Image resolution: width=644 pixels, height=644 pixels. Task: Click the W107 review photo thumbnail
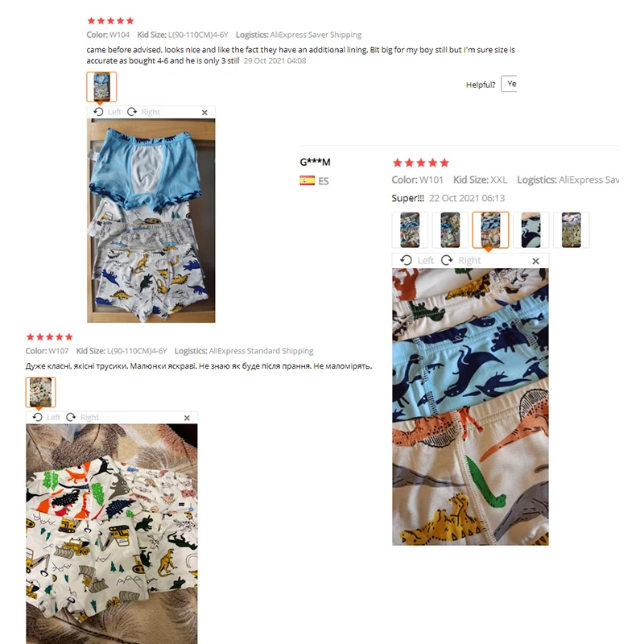(x=41, y=392)
